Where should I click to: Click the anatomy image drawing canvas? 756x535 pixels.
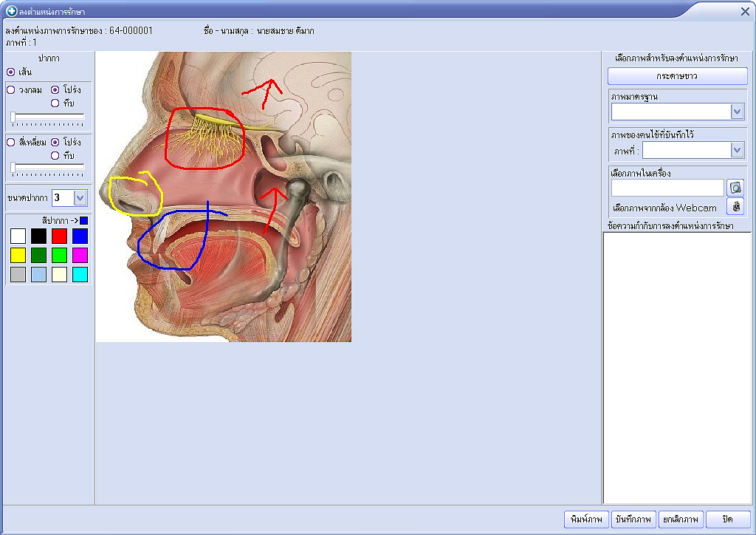coord(224,197)
